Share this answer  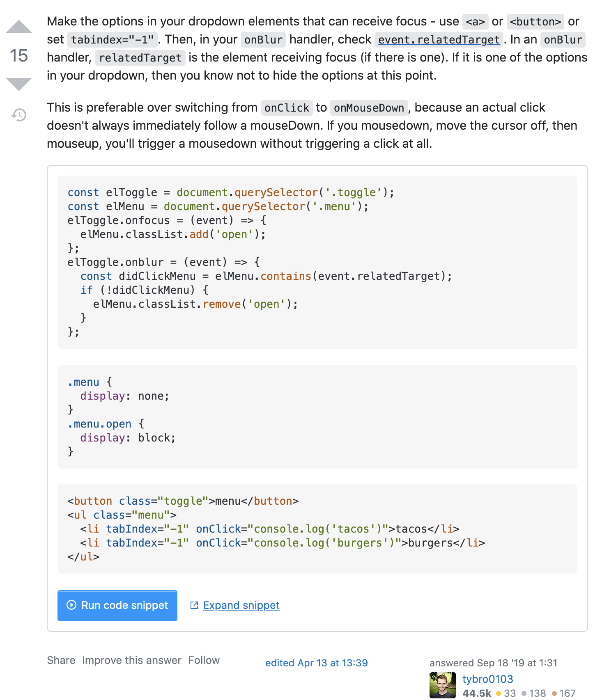point(61,660)
